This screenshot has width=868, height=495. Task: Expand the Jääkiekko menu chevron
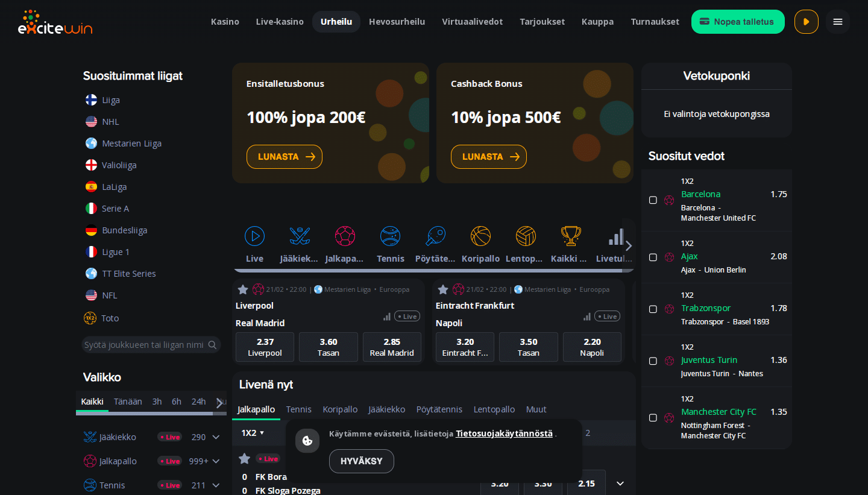216,437
